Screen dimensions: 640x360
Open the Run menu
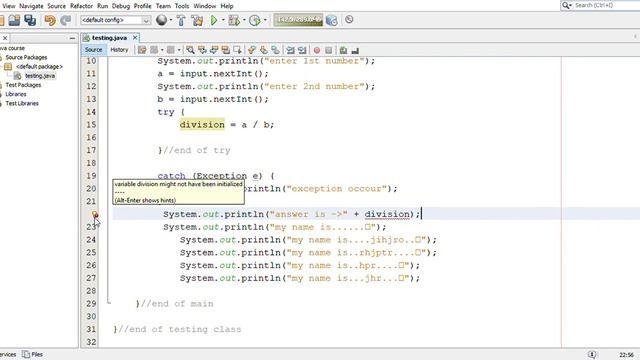(x=102, y=6)
